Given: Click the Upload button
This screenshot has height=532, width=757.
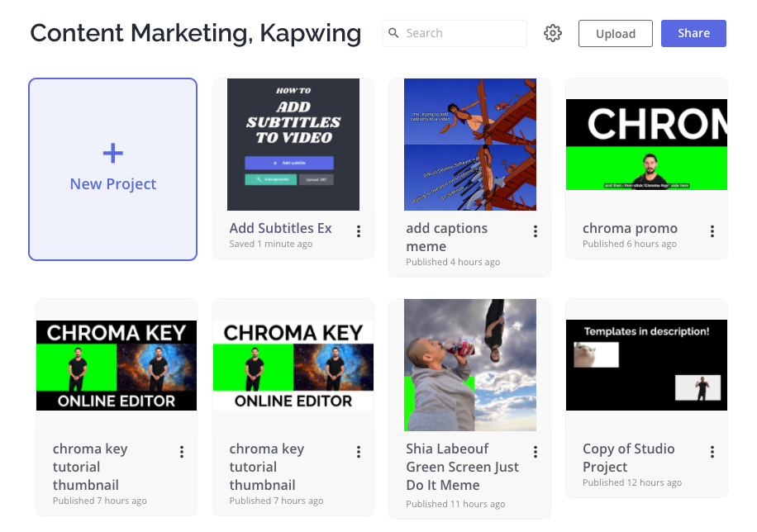Looking at the screenshot, I should tap(616, 33).
